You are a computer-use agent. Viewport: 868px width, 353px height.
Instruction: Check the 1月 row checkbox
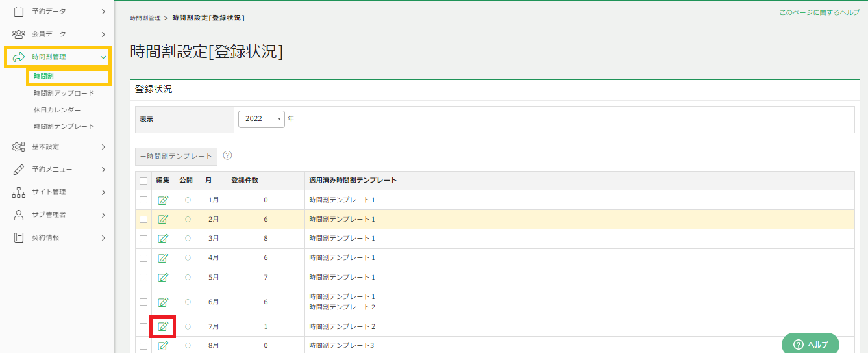143,200
